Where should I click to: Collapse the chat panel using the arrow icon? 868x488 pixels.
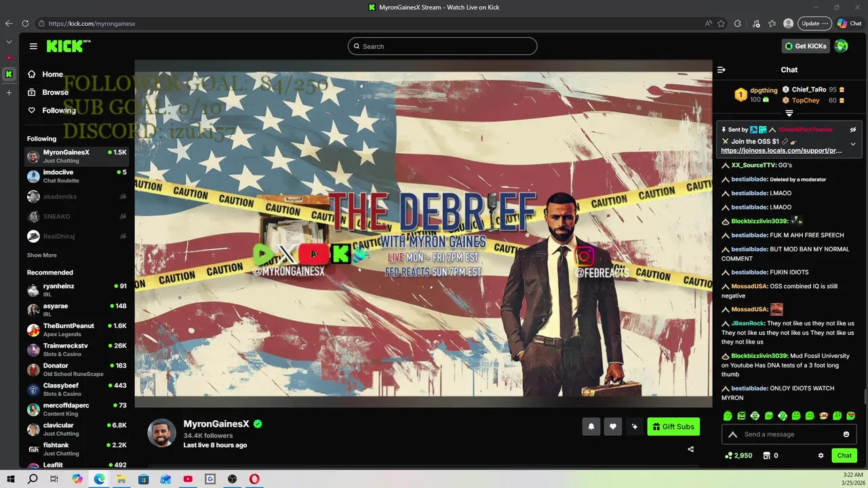click(722, 70)
